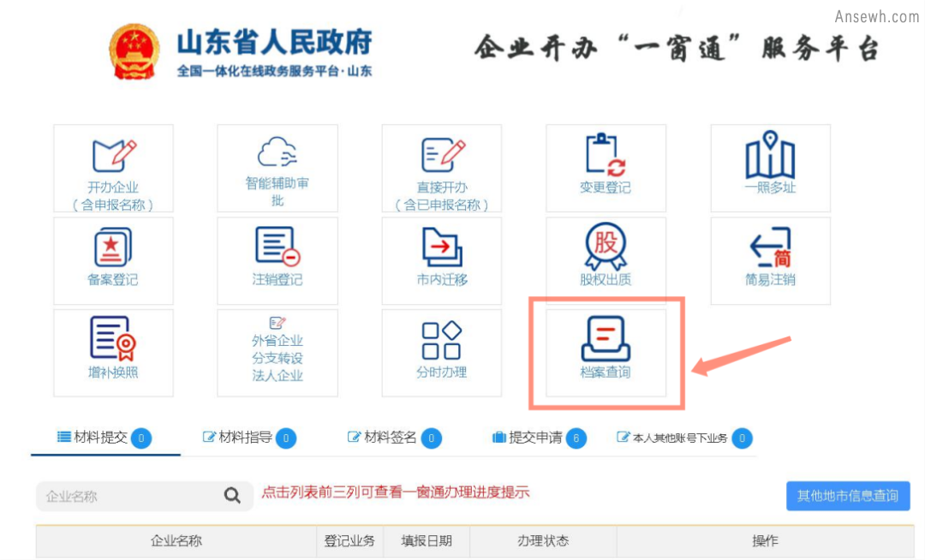Switch to the 材料指导 tab
Image resolution: width=925 pixels, height=560 pixels.
249,438
